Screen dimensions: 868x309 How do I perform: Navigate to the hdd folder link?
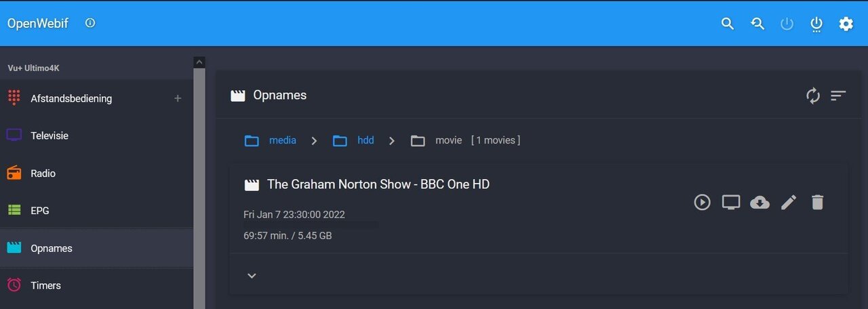(366, 140)
